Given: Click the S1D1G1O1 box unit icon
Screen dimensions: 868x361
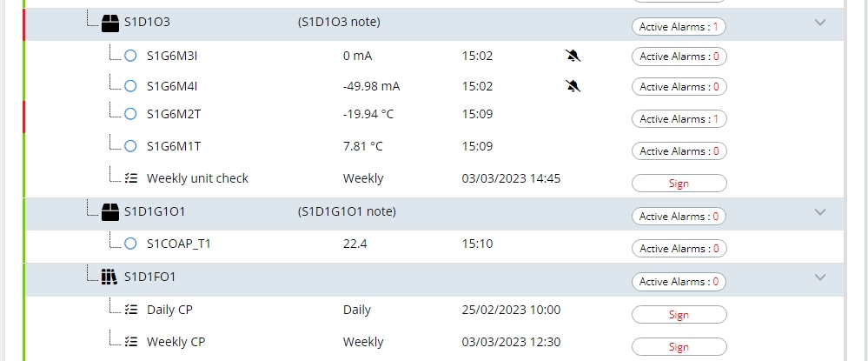Looking at the screenshot, I should pos(109,211).
